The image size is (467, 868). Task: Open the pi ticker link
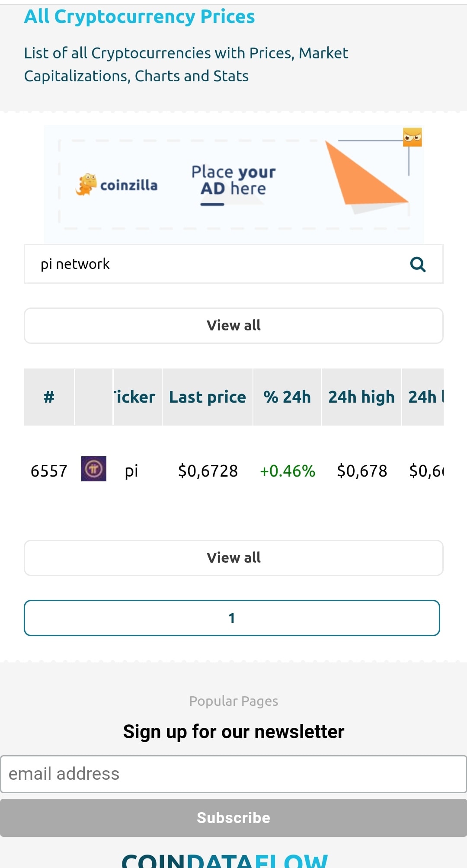click(131, 471)
